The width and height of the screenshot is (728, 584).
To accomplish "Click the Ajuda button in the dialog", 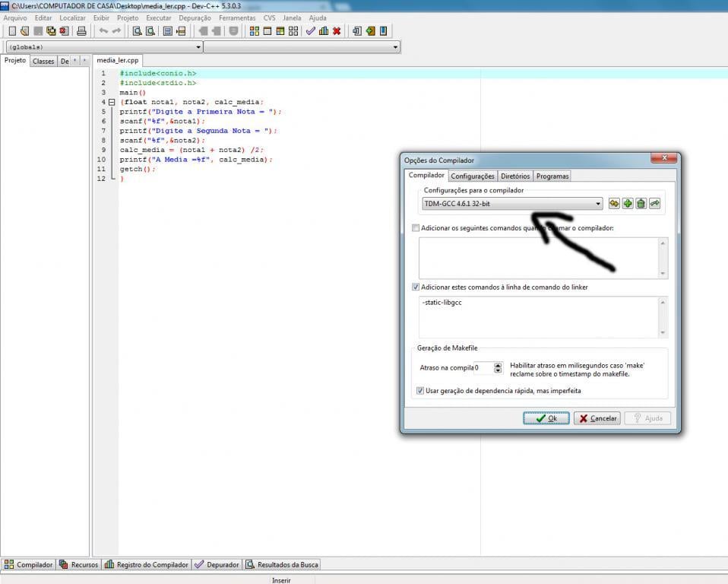I will (647, 418).
